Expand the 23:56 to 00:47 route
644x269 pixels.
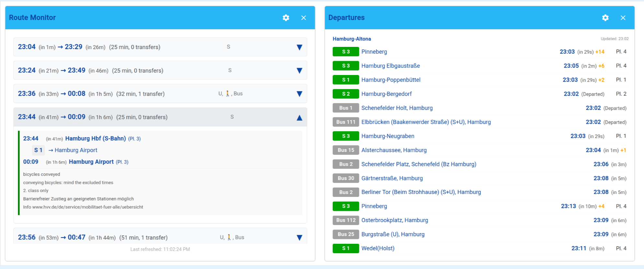pos(299,238)
